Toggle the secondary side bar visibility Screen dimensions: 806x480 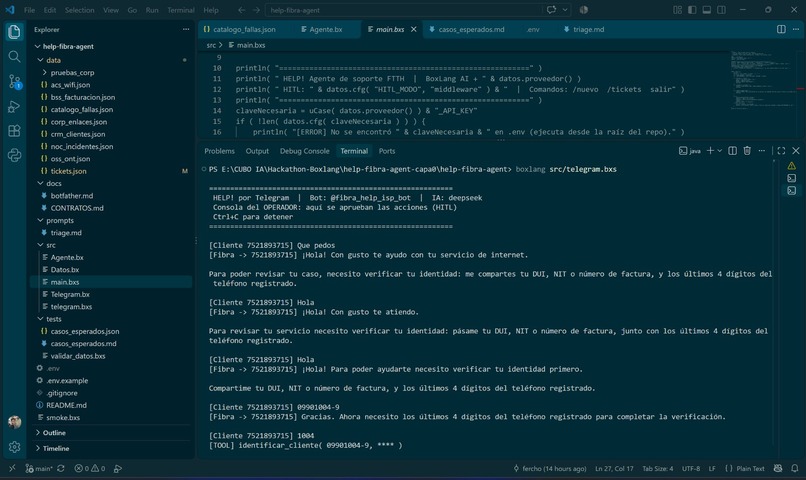click(x=721, y=10)
